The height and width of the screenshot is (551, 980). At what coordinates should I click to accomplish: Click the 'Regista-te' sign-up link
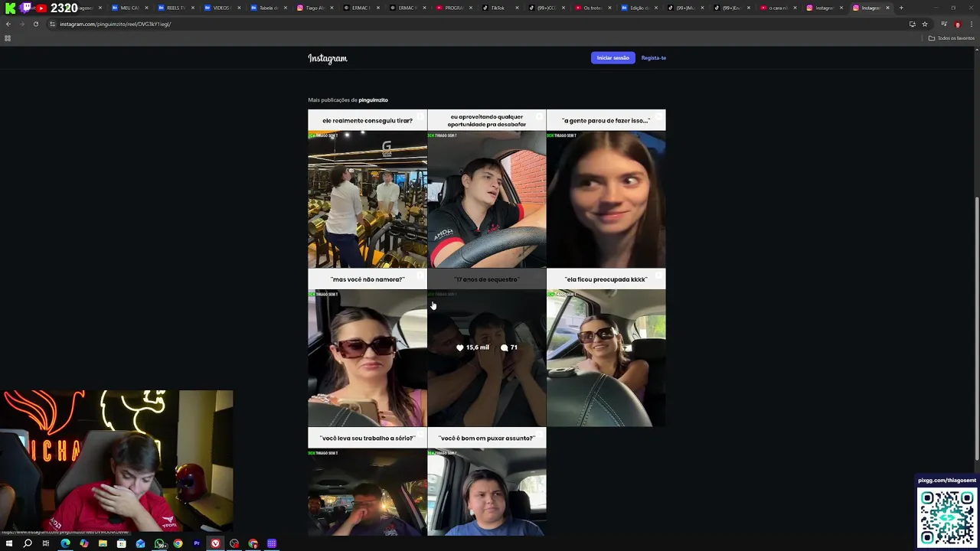click(x=653, y=57)
